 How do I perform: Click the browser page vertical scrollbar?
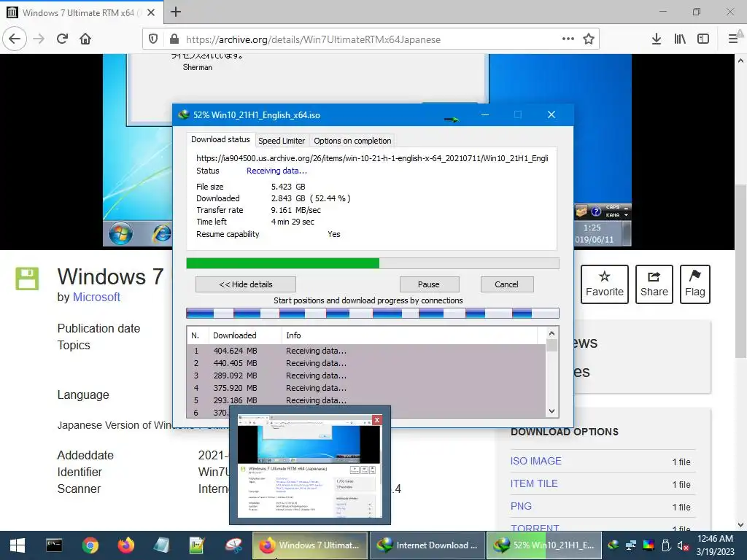click(740, 271)
